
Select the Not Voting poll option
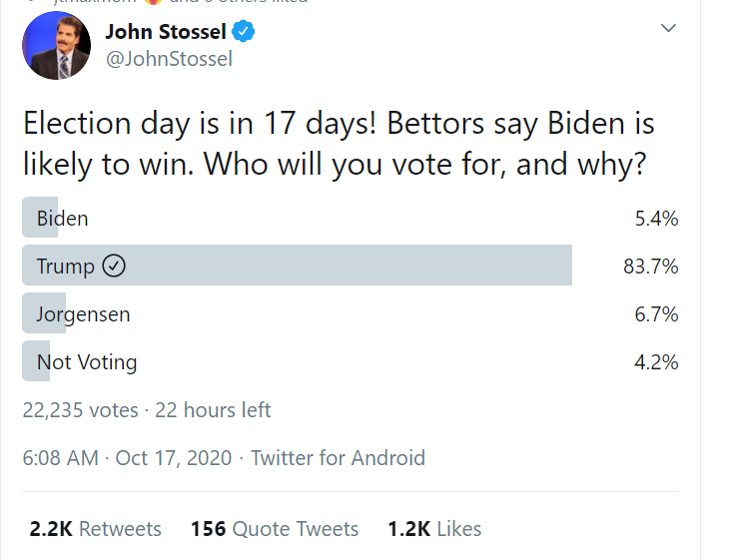[x=351, y=361]
